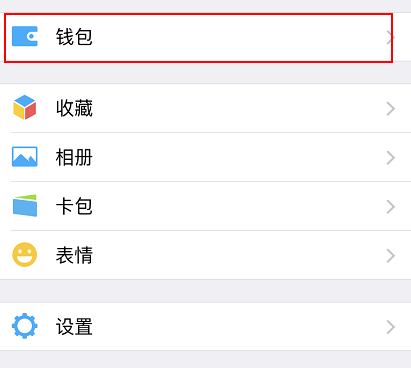Expand 设置 using its right chevron

pyautogui.click(x=391, y=327)
